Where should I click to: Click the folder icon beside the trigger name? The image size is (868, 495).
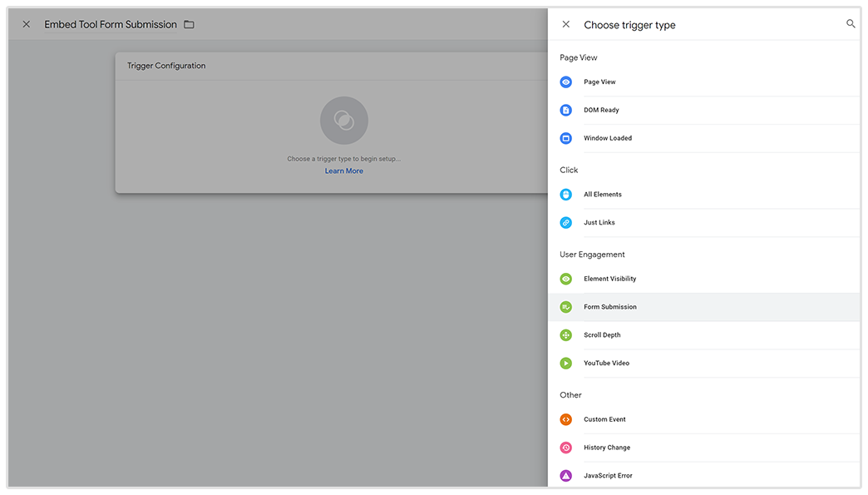coord(189,25)
